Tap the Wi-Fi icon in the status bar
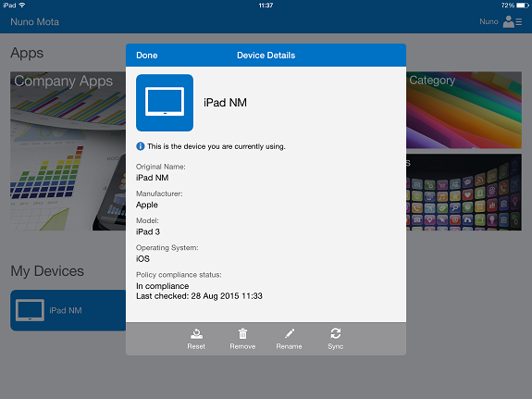Screen dimensions: 532x399 (22, 6)
